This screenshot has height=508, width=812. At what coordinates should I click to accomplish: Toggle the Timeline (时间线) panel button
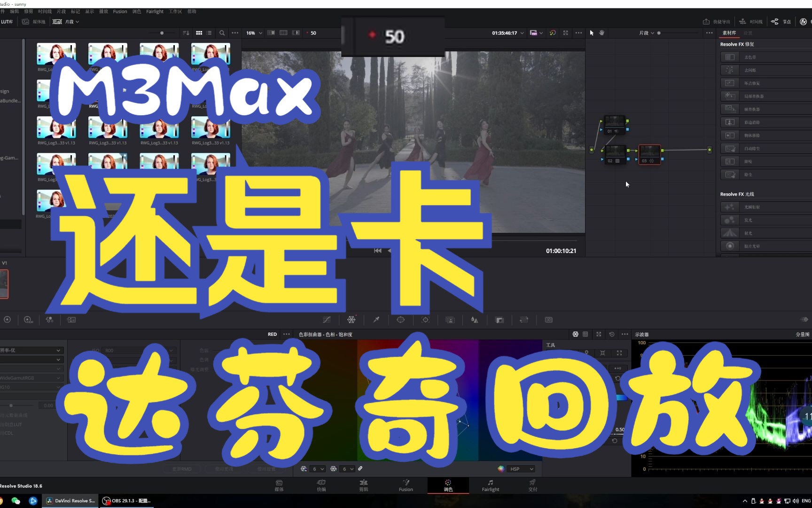(750, 22)
